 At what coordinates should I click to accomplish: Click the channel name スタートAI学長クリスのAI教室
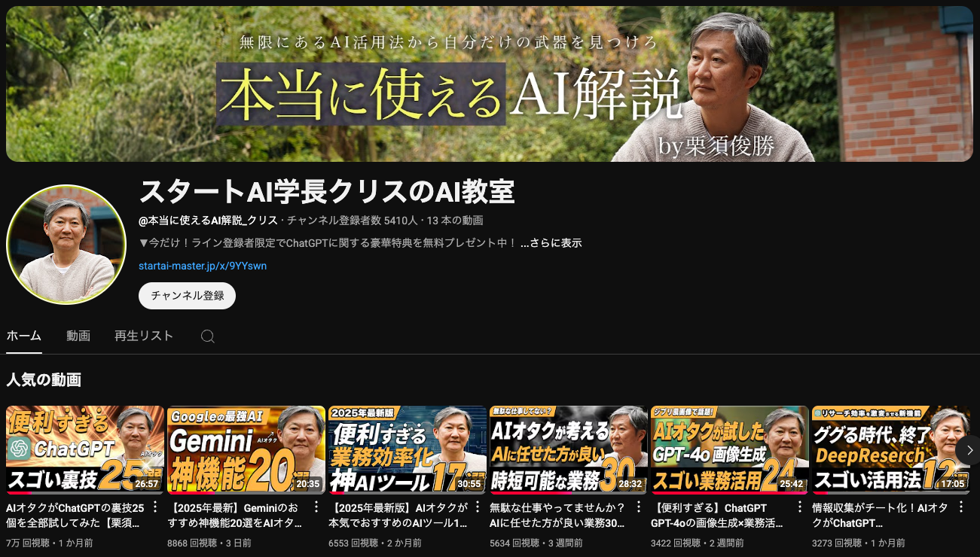pos(327,192)
